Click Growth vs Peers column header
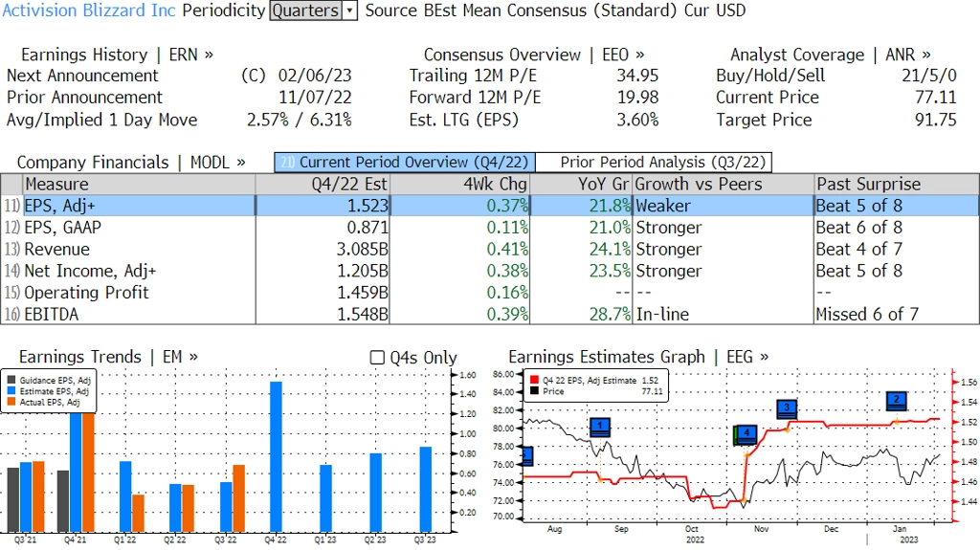The height and width of the screenshot is (550, 980). [x=724, y=184]
